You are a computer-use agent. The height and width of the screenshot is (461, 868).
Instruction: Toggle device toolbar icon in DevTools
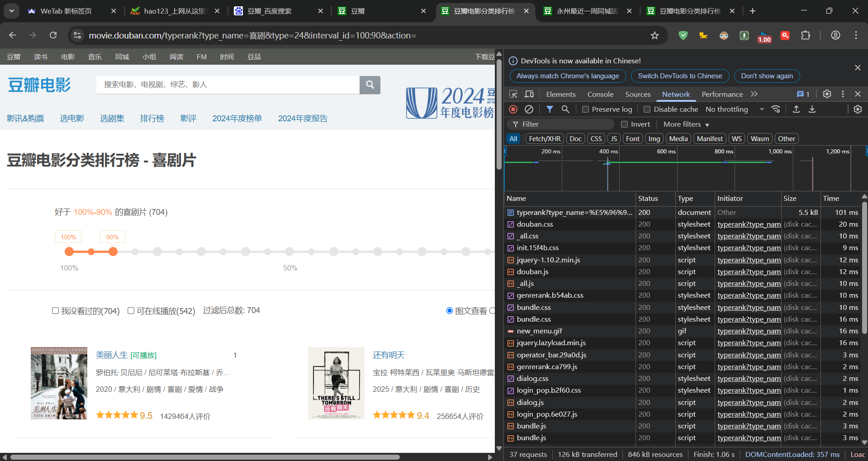529,94
